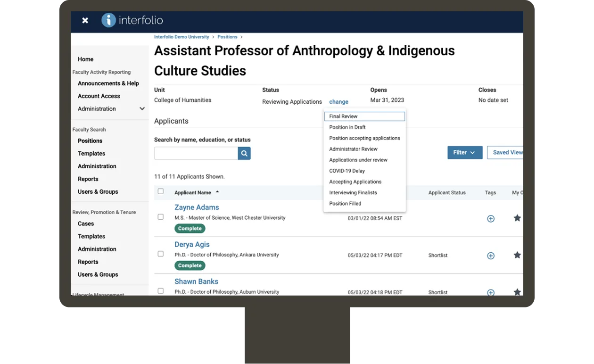Viewport: 594px width, 364px height.
Task: Choose Interviewing Finalists status option
Action: coord(353,193)
